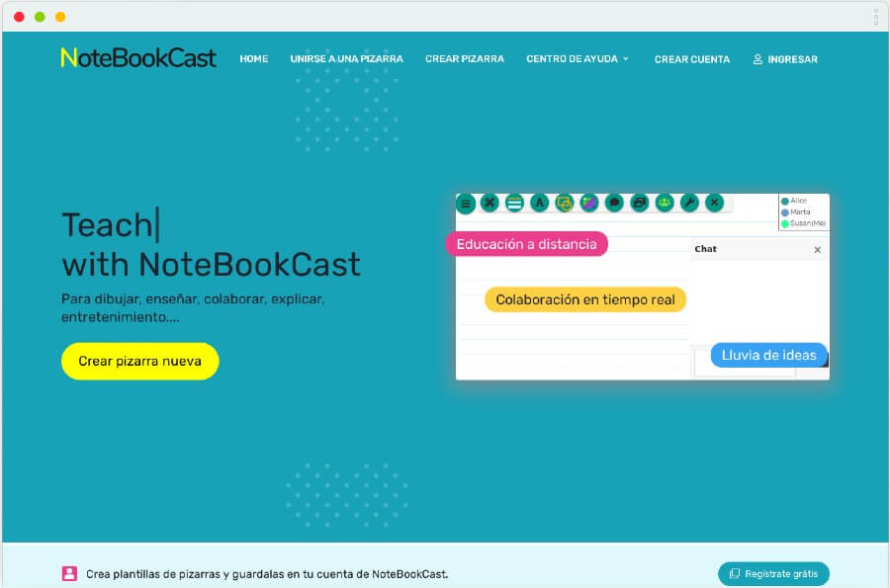Click the overlapping pages icon in whiteboard toolbar
890x588 pixels.
point(639,203)
